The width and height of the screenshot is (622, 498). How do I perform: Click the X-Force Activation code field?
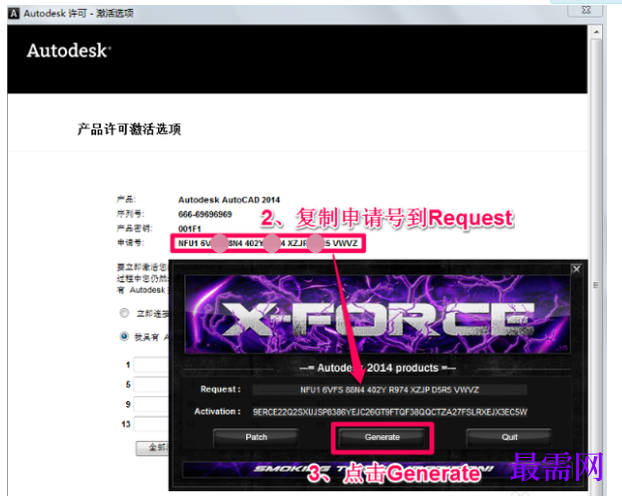(390, 412)
